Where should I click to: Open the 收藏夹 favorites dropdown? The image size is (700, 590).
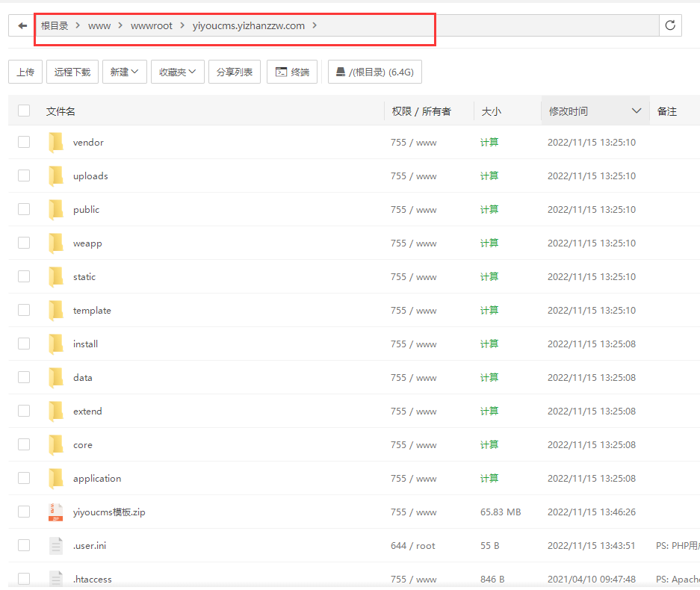click(177, 72)
